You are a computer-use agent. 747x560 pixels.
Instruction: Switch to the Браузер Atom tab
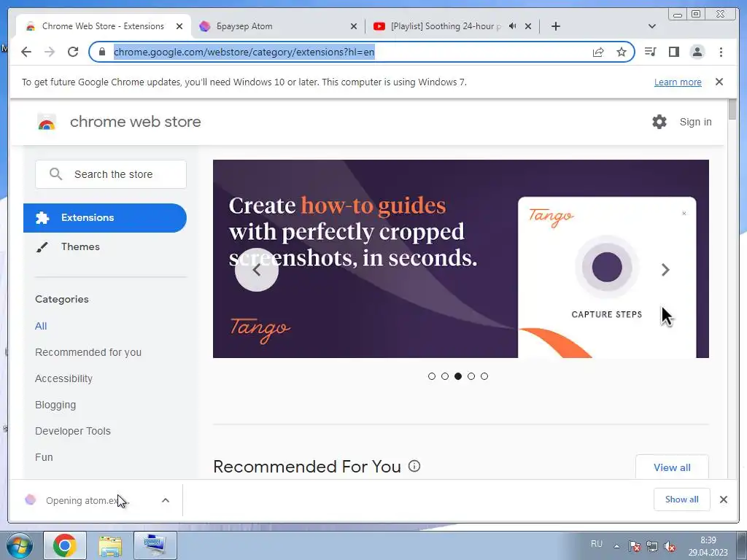278,26
